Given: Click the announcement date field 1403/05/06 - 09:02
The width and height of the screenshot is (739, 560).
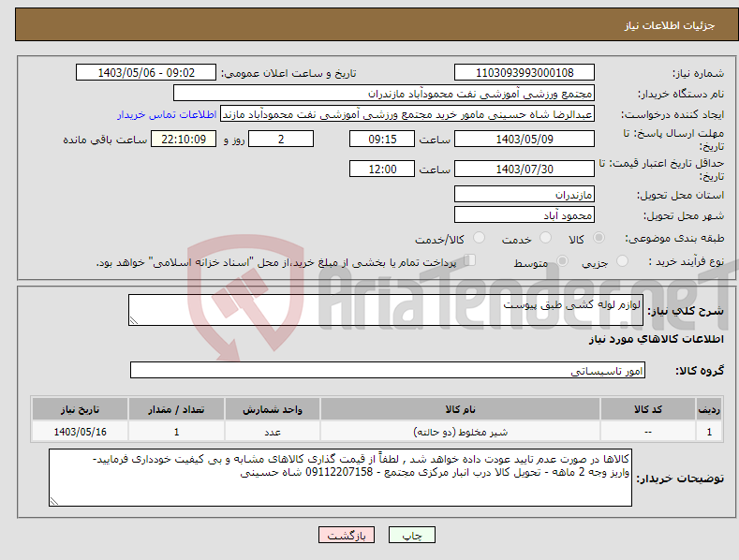Looking at the screenshot, I should tap(145, 73).
